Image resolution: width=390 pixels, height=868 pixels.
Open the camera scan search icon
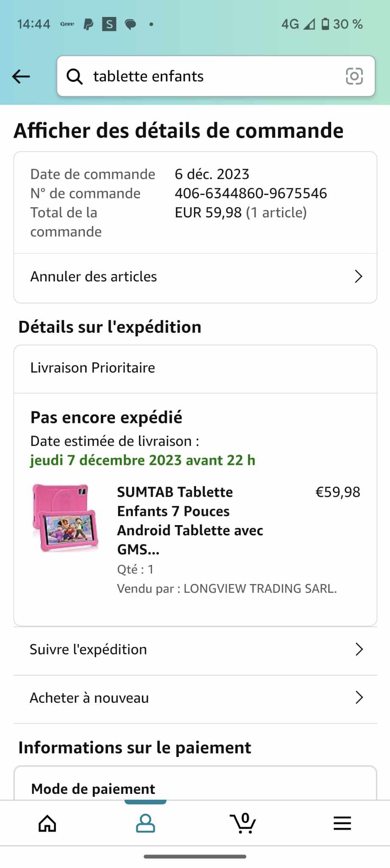pos(354,76)
